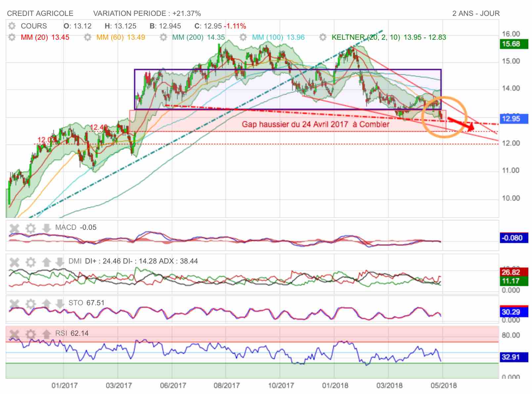This screenshot has width=532, height=394.
Task: Click the 14.00 price axis label
Action: pos(511,88)
